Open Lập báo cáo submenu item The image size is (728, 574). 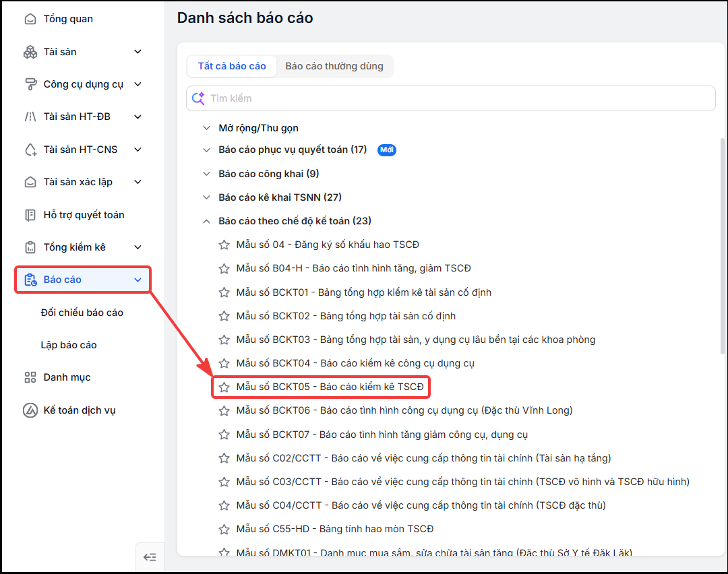pos(69,345)
